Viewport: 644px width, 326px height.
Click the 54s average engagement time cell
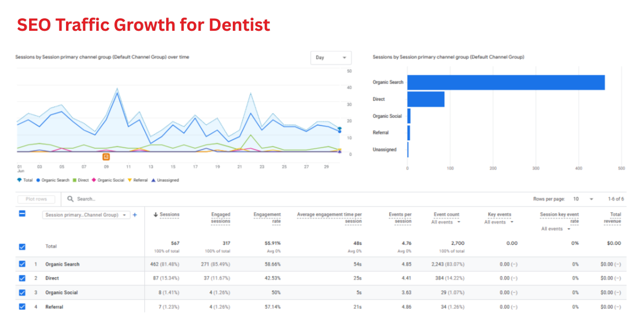[x=358, y=264]
